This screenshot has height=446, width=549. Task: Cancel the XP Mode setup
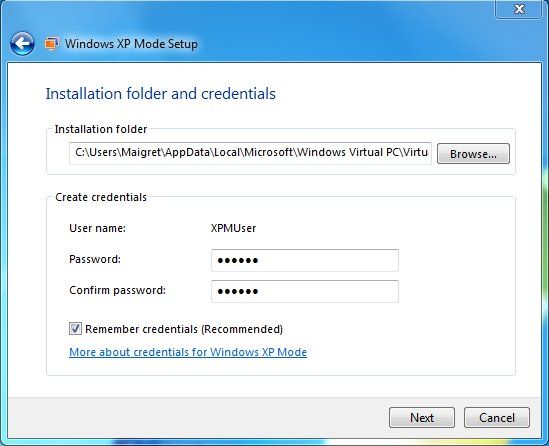coord(497,418)
